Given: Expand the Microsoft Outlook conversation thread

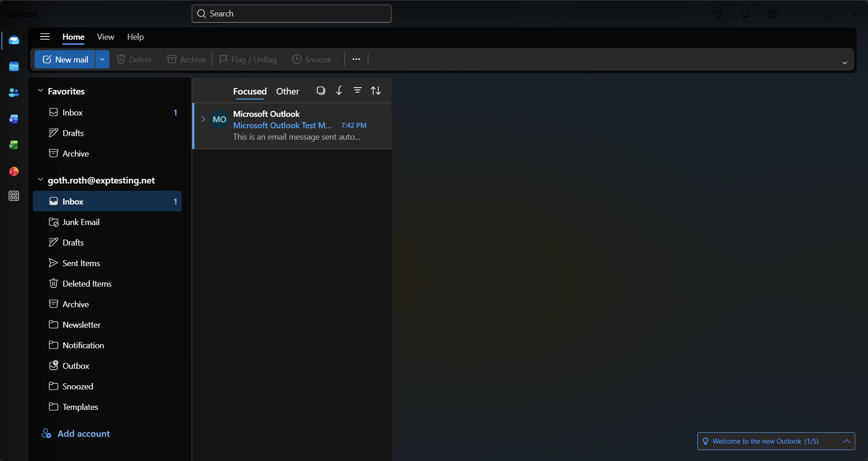Looking at the screenshot, I should point(204,119).
